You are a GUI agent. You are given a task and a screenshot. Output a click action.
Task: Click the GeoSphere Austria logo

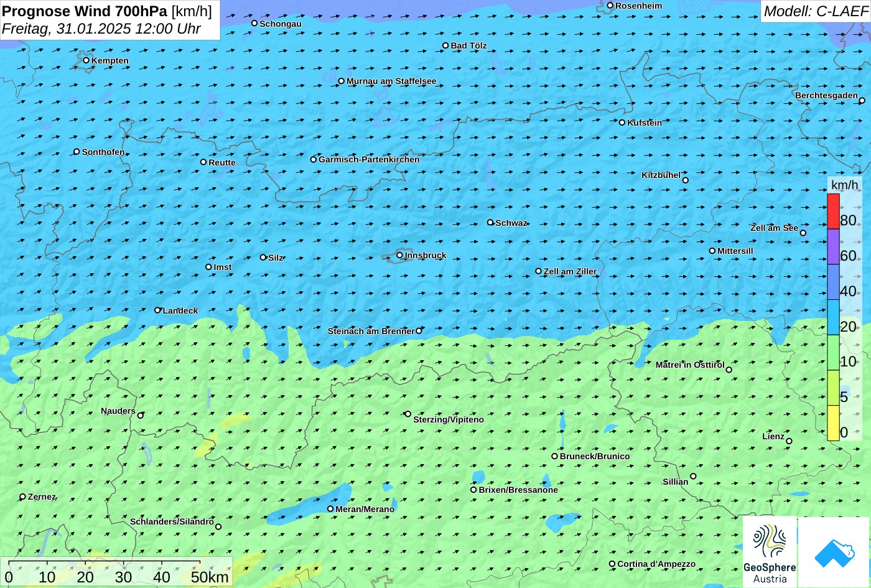pos(770,551)
